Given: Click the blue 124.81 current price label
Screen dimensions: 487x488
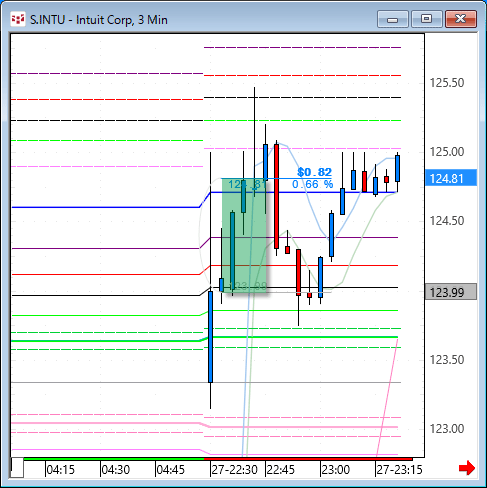Looking at the screenshot, I should 451,178.
